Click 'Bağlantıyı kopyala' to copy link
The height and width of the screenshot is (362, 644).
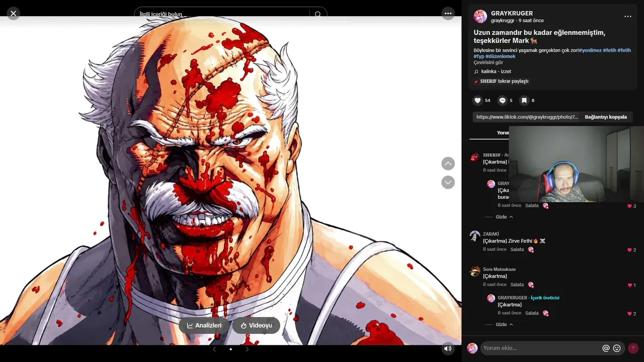pos(606,117)
